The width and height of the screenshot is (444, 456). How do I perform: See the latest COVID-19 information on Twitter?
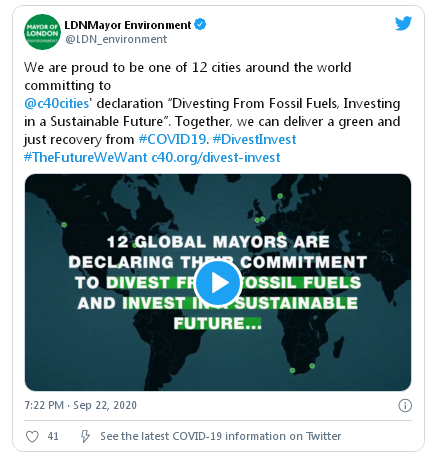click(221, 436)
